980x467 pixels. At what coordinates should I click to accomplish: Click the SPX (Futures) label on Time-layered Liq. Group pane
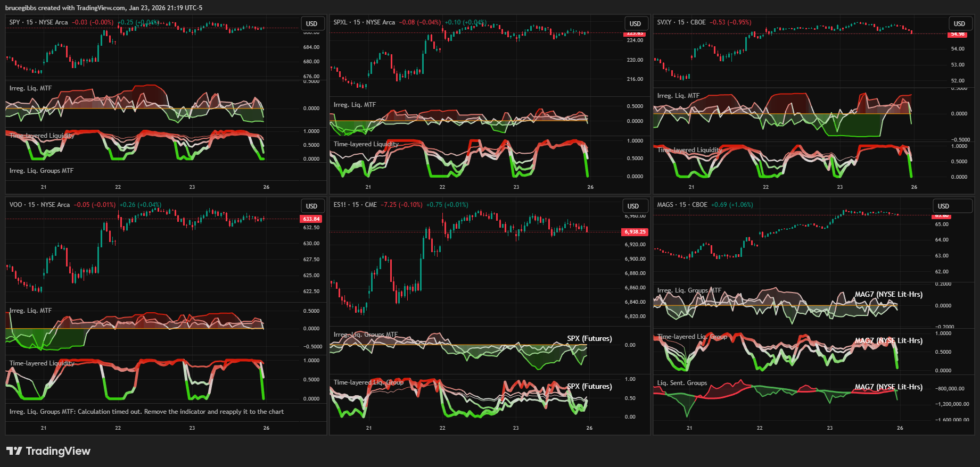pyautogui.click(x=589, y=387)
